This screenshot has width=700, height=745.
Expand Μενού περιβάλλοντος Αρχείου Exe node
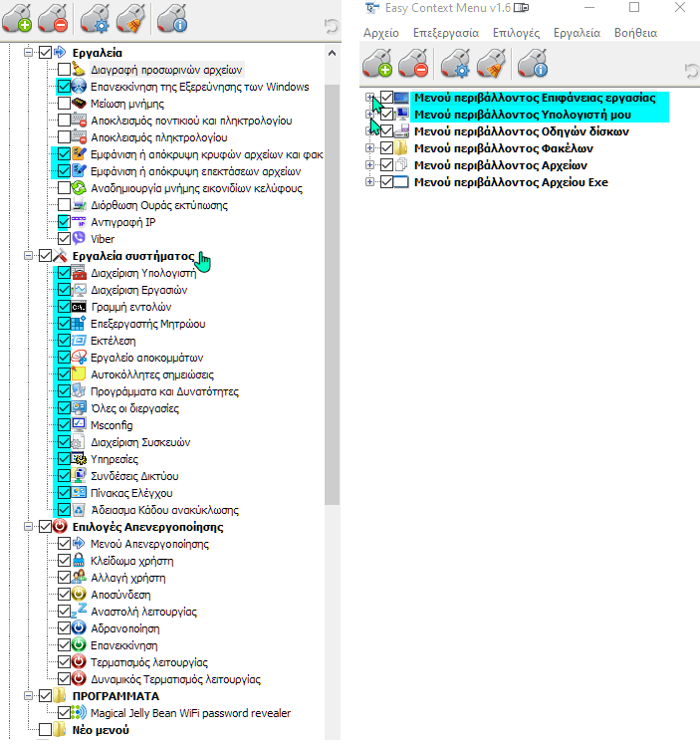point(369,182)
